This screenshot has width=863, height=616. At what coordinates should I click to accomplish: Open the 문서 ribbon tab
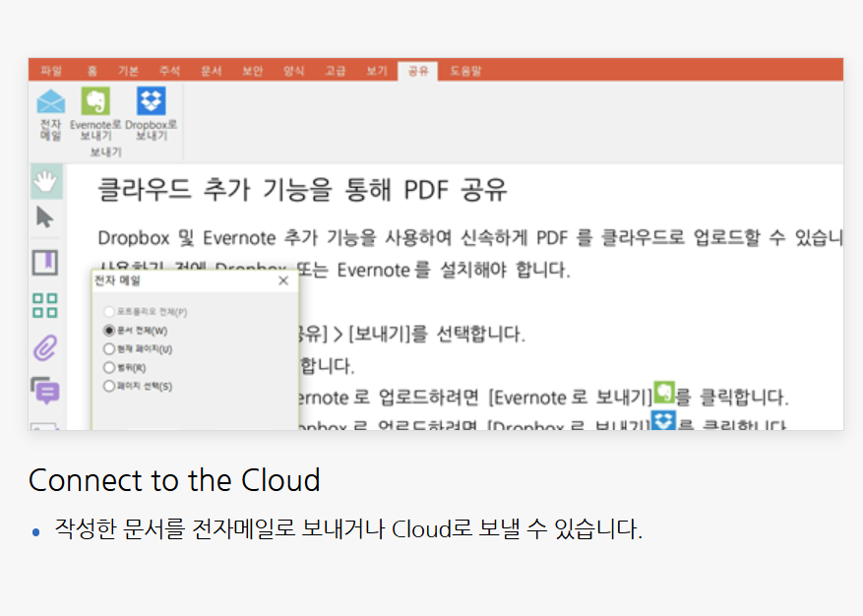(x=211, y=71)
